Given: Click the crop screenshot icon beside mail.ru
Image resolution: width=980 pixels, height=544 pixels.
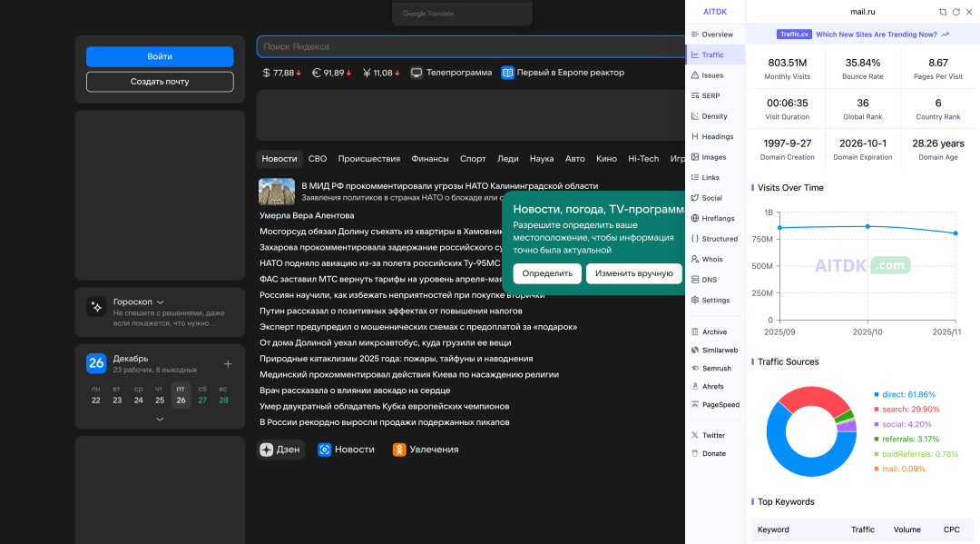Looking at the screenshot, I should point(943,12).
